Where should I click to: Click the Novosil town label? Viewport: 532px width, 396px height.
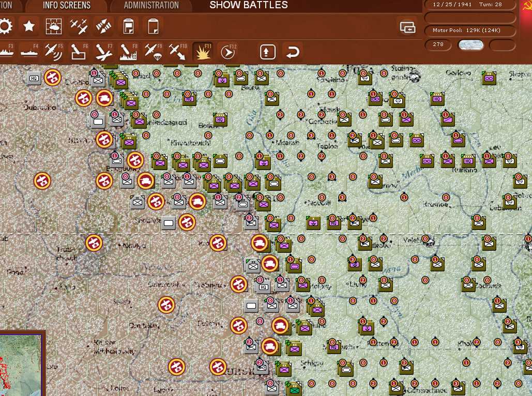click(319, 203)
